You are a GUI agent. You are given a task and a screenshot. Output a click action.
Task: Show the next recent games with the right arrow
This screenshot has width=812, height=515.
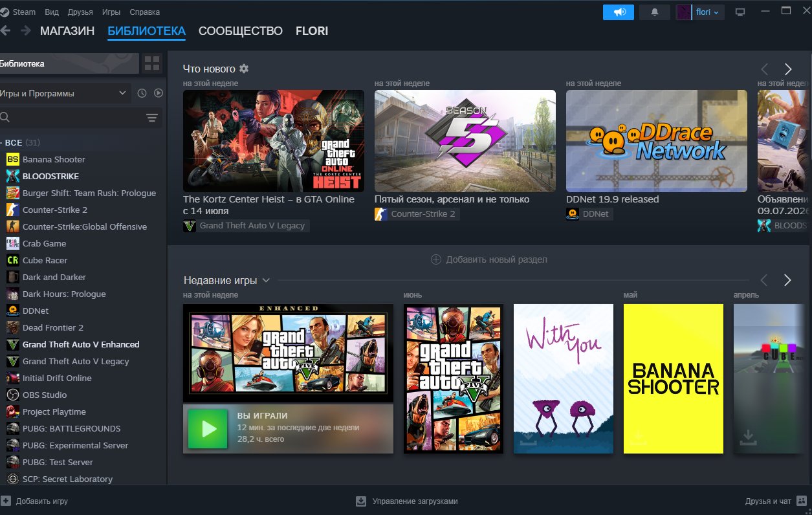[787, 280]
